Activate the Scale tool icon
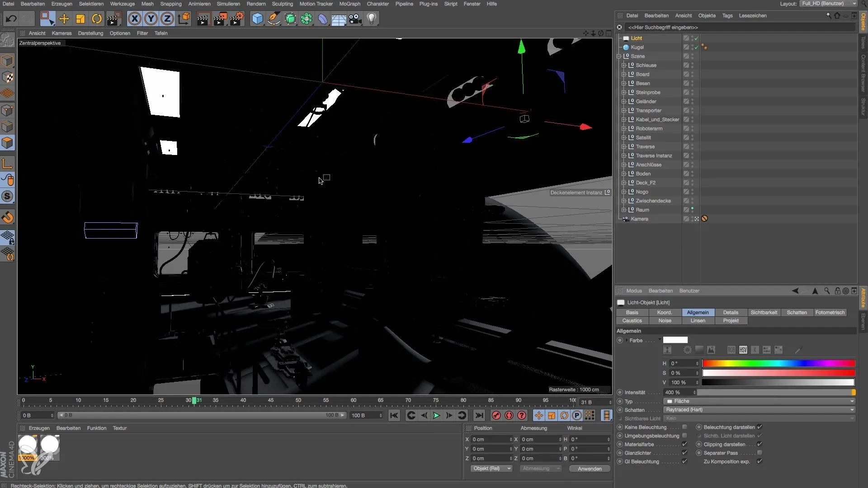This screenshot has width=868, height=488. tap(80, 19)
